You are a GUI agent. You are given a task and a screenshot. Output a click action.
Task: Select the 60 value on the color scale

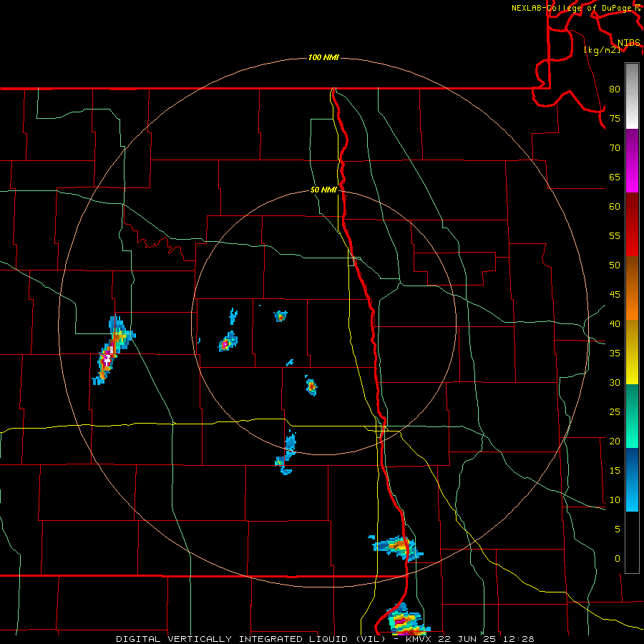[615, 207]
